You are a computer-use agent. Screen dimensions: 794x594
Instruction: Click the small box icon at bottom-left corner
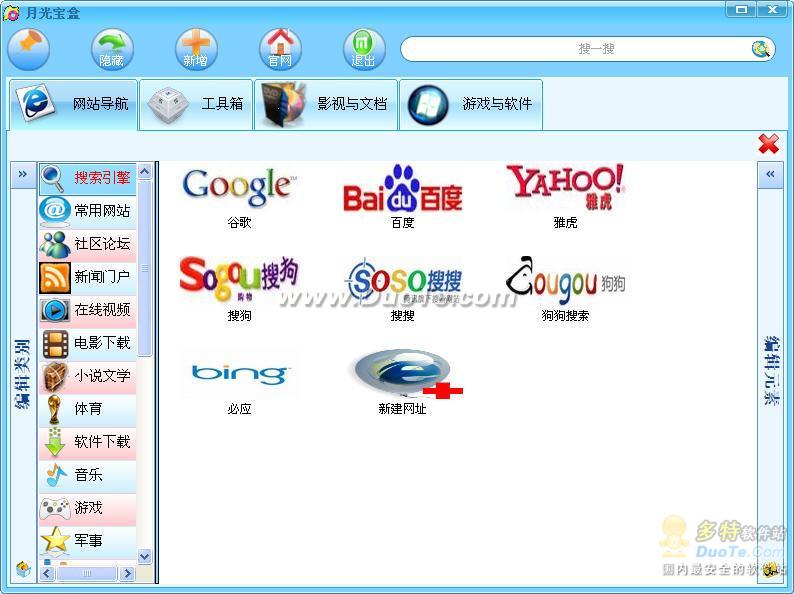click(x=23, y=569)
